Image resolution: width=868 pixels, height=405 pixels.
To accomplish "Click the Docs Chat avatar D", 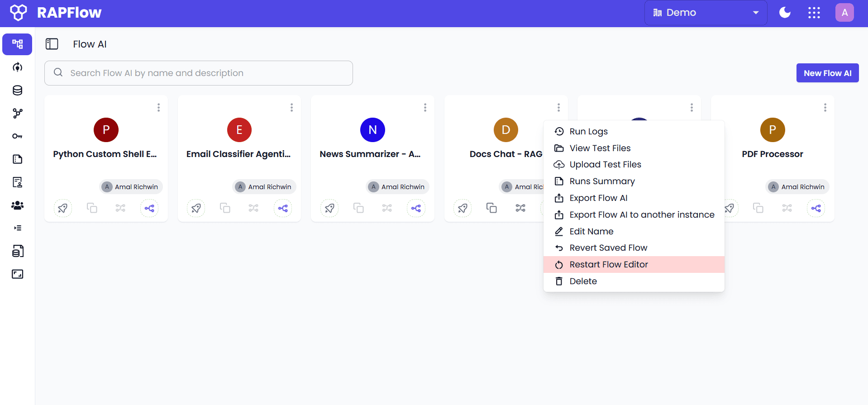I will click(506, 130).
